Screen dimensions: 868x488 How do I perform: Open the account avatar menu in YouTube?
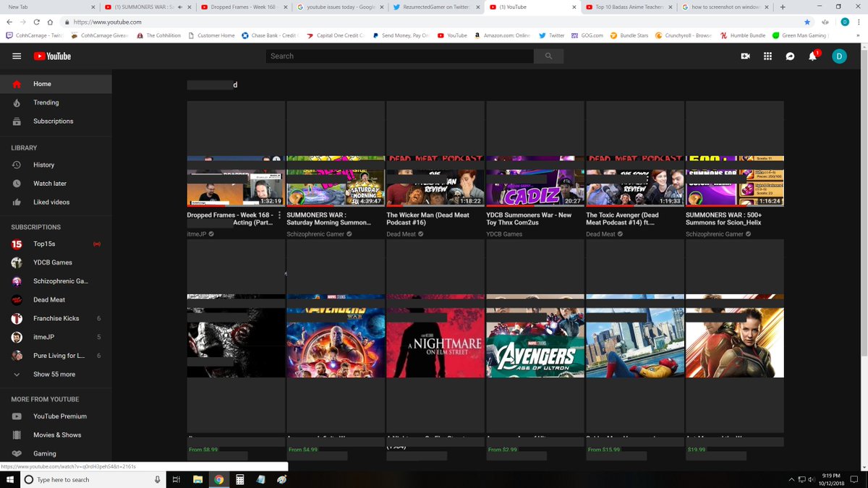pyautogui.click(x=839, y=56)
